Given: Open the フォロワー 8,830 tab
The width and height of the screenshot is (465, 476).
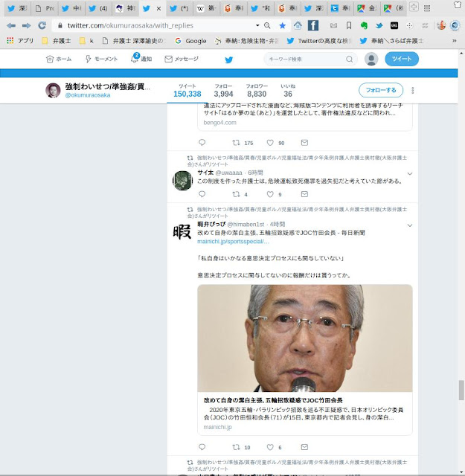Looking at the screenshot, I should [257, 91].
